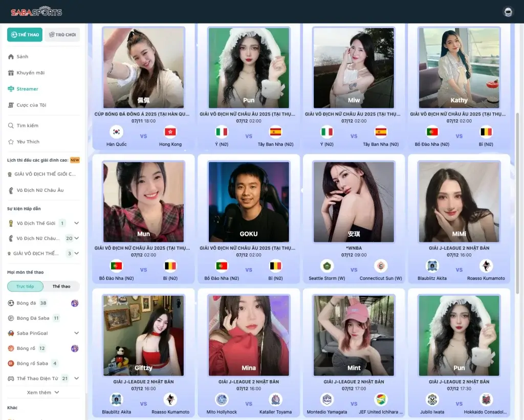Screen dimensions: 524x420
Task: Click streamer badge icon beside Bóng rổ
Action: (x=75, y=348)
